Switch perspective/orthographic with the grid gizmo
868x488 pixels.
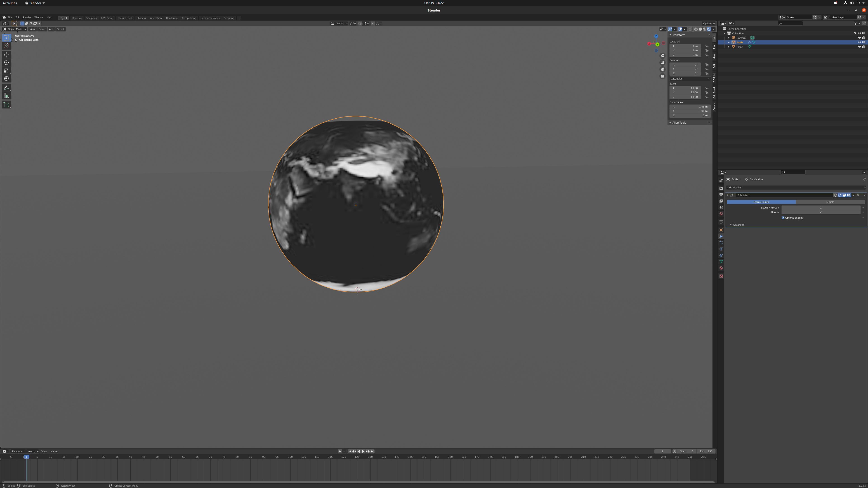coord(663,76)
